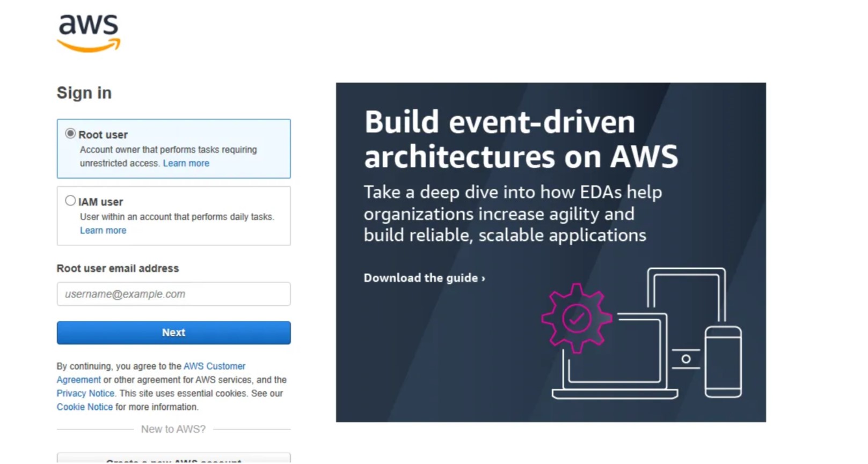Screen dimensions: 868x464
Task: Select the Root user radio button
Action: (x=70, y=134)
